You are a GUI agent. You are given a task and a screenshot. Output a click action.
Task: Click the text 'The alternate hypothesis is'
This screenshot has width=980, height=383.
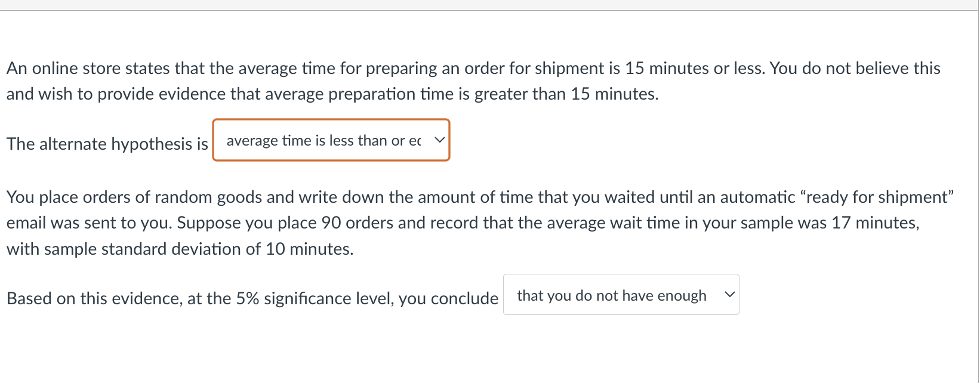[x=106, y=143]
